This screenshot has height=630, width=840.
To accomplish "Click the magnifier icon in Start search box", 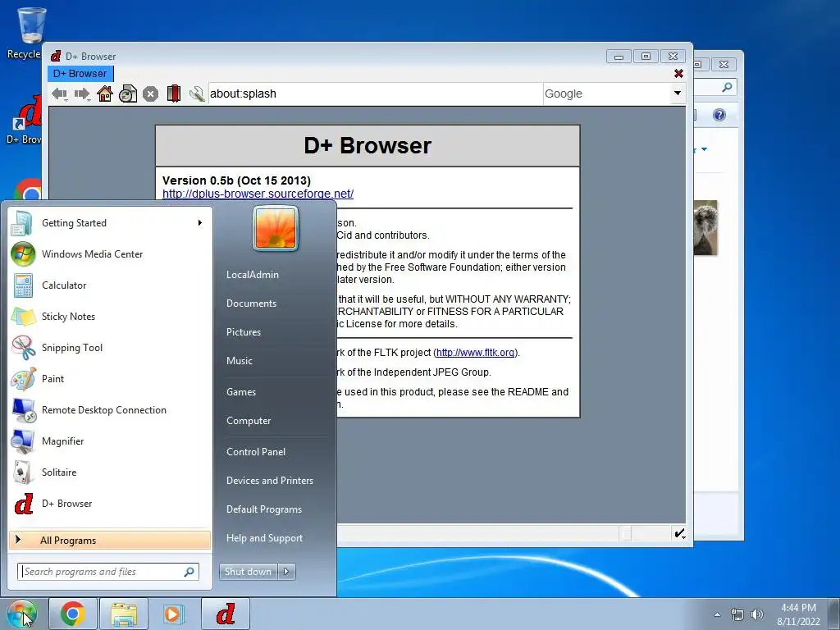I will [189, 572].
